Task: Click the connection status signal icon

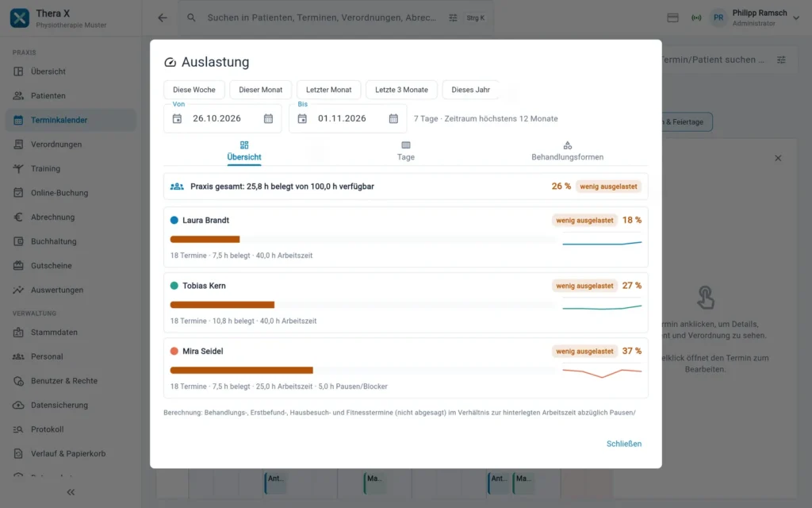Action: (x=696, y=17)
